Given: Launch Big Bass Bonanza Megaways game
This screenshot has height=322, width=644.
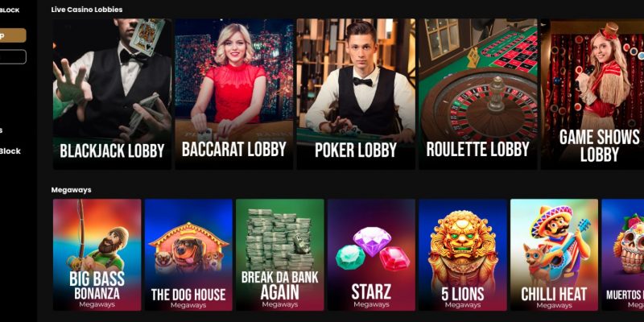Looking at the screenshot, I should pyautogui.click(x=97, y=254).
